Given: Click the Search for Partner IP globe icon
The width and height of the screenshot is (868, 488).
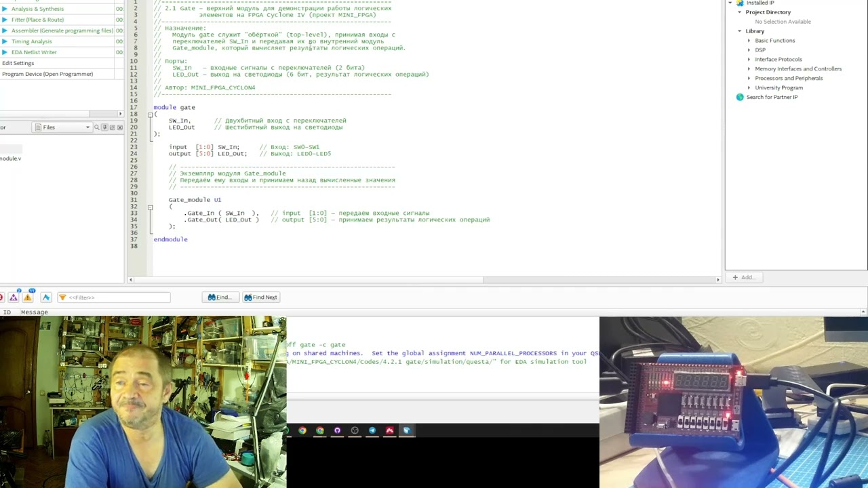Looking at the screenshot, I should coord(740,97).
